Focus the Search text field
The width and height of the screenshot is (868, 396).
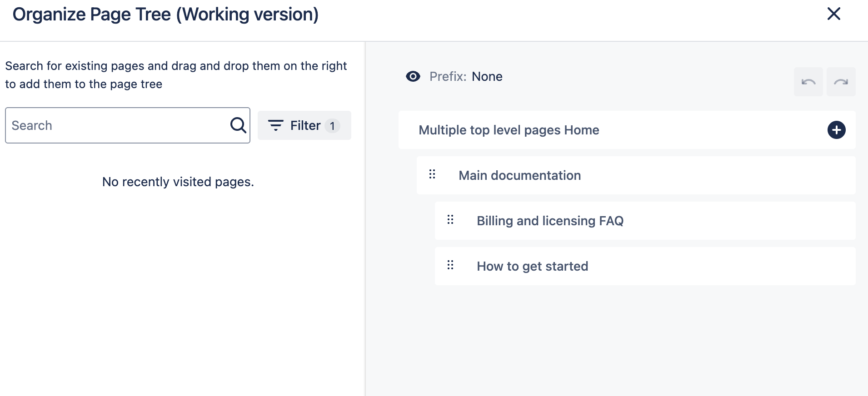(118, 125)
